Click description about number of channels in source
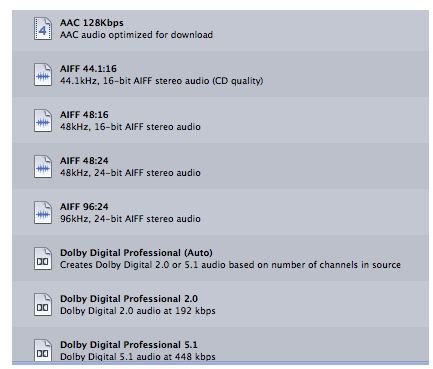This screenshot has width=433, height=369. click(230, 265)
